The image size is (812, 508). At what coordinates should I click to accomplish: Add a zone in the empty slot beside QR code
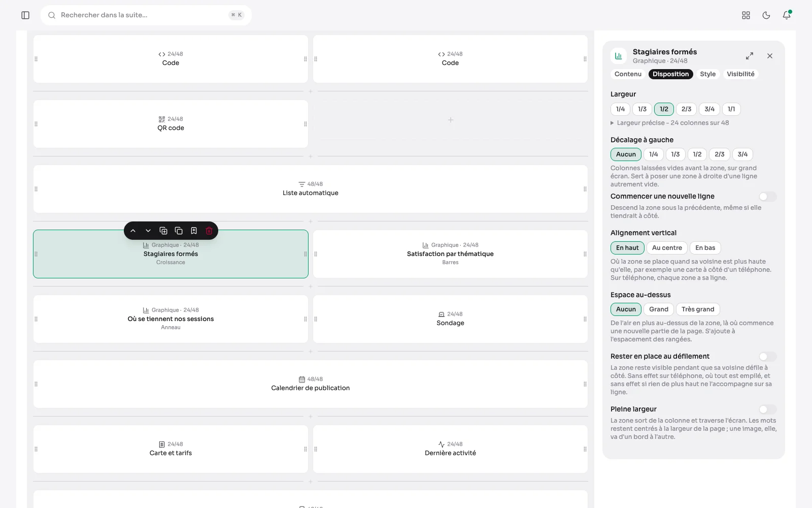[450, 120]
